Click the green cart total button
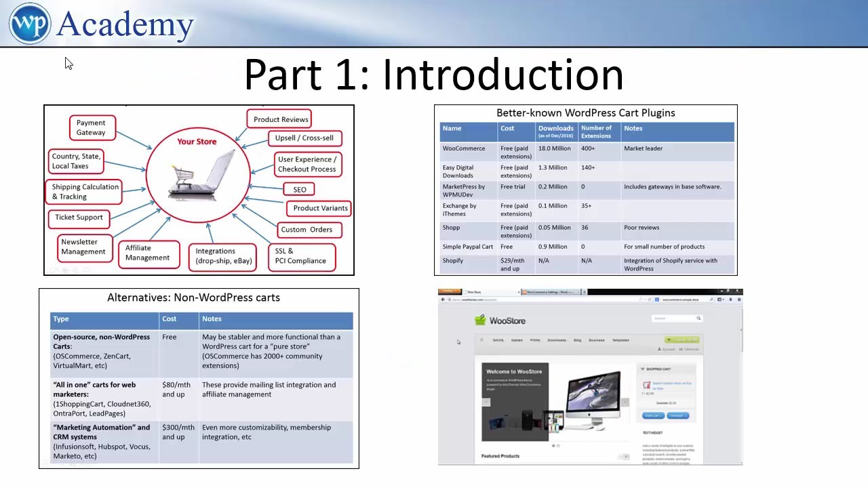The width and height of the screenshot is (868, 488). [x=682, y=340]
